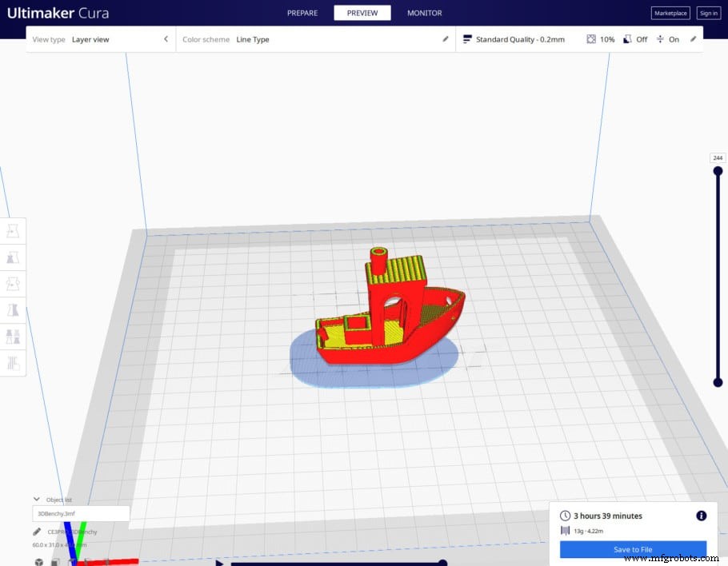Collapse the Object list panel
Screen dimensions: 728x566
click(x=37, y=499)
